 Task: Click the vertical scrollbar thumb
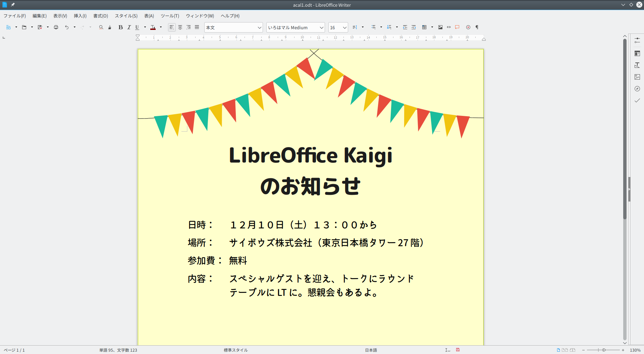point(625,129)
